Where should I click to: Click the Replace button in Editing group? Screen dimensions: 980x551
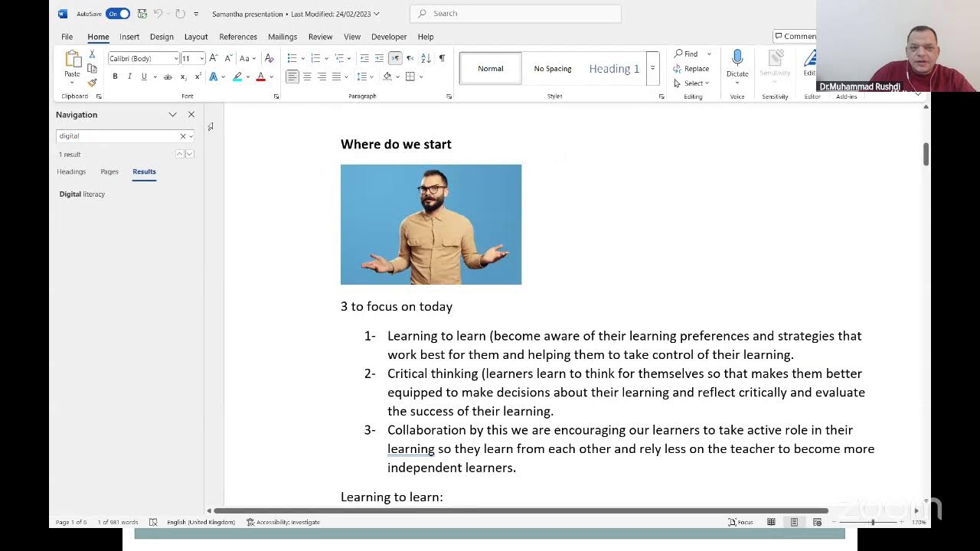point(691,68)
